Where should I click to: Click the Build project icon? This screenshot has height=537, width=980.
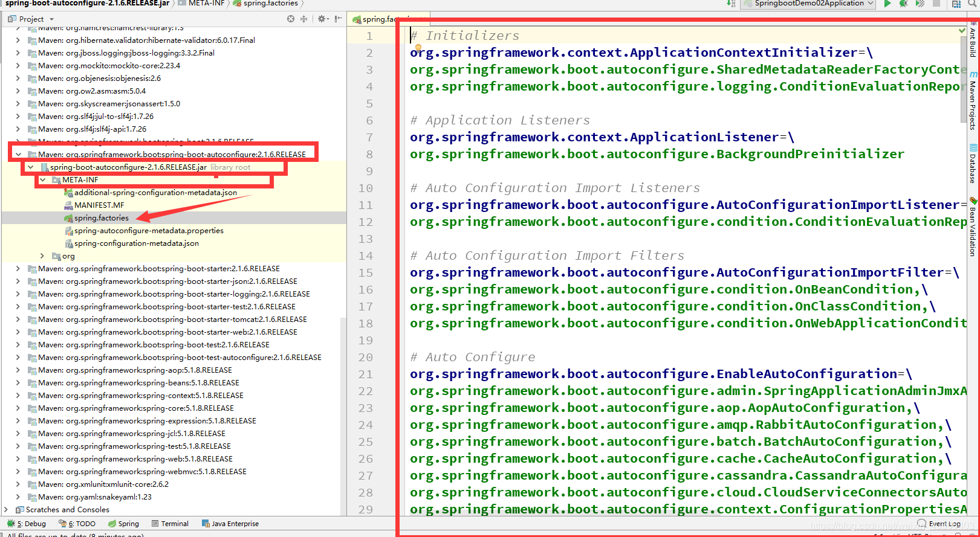(732, 4)
